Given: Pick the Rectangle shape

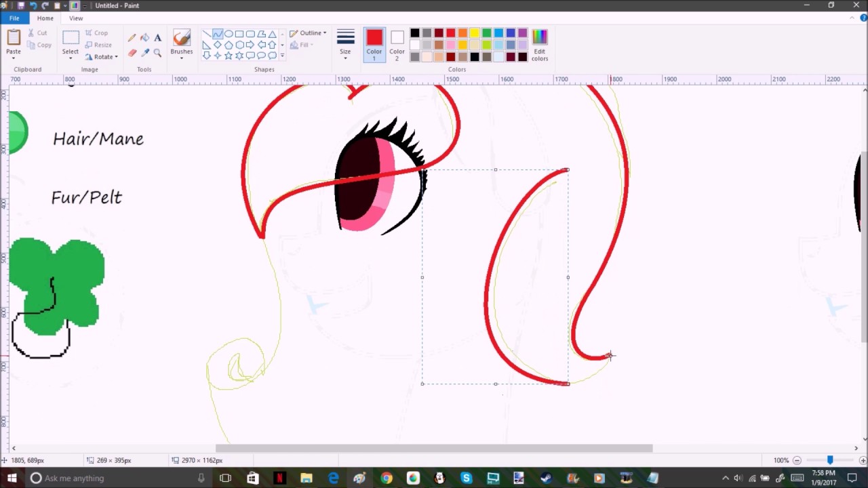Looking at the screenshot, I should click(239, 34).
